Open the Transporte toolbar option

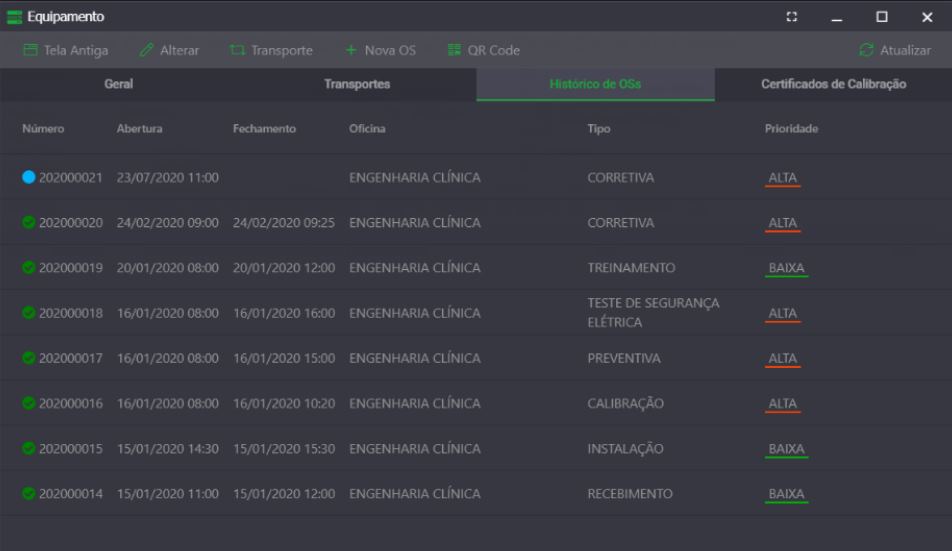click(x=270, y=50)
